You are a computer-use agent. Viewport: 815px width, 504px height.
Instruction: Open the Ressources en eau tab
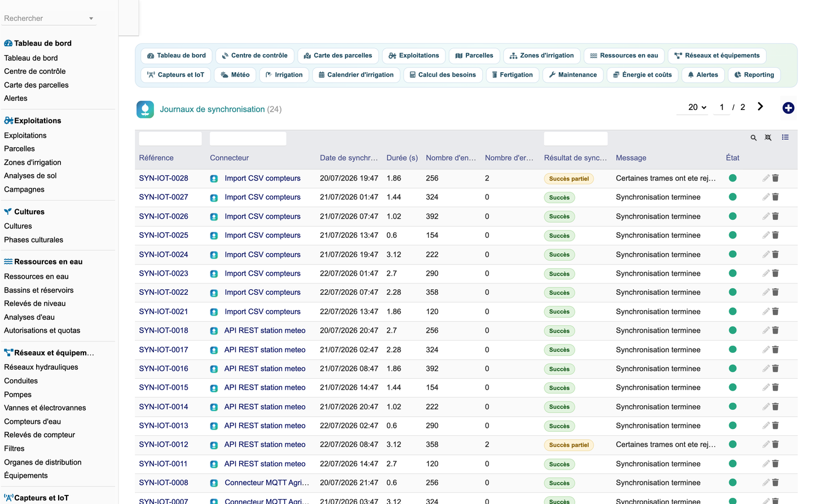pyautogui.click(x=624, y=56)
